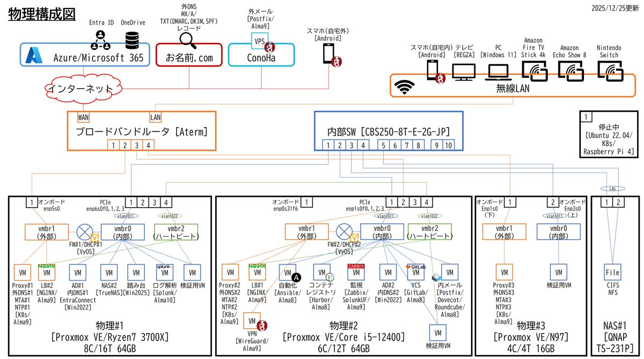Select the File box in NAS#1
This screenshot has width=644, height=359.
point(612,272)
